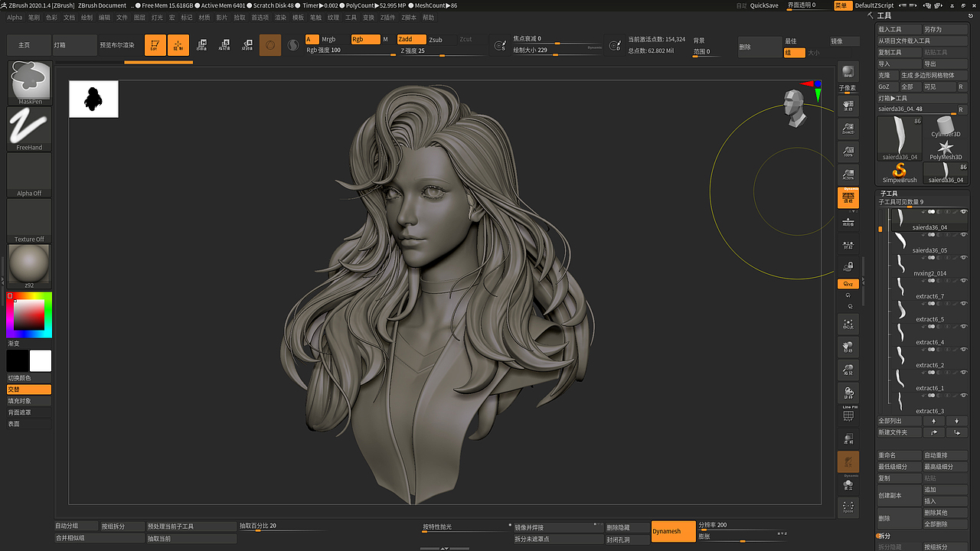The width and height of the screenshot is (980, 551).
Task: Toggle the 透明 transparency icon
Action: [848, 439]
